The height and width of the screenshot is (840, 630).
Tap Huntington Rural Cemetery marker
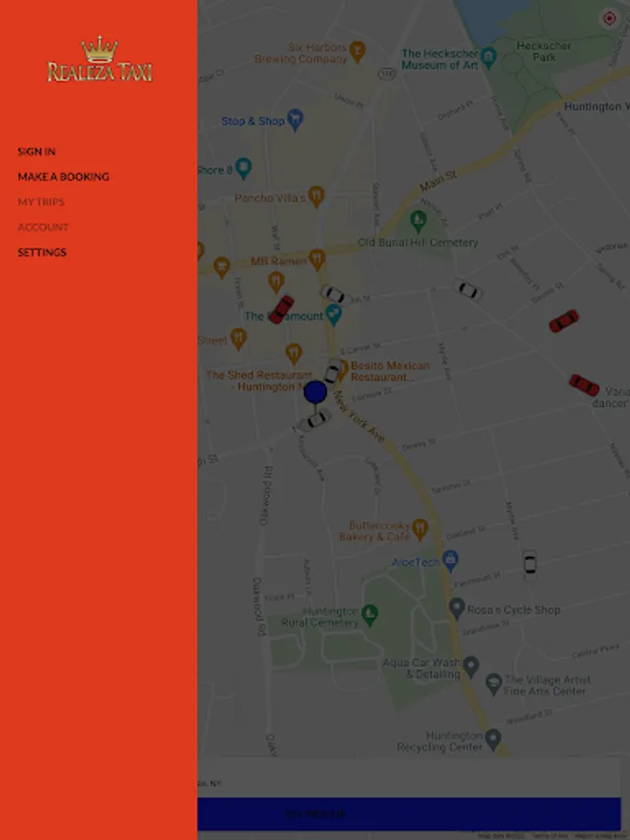click(369, 615)
